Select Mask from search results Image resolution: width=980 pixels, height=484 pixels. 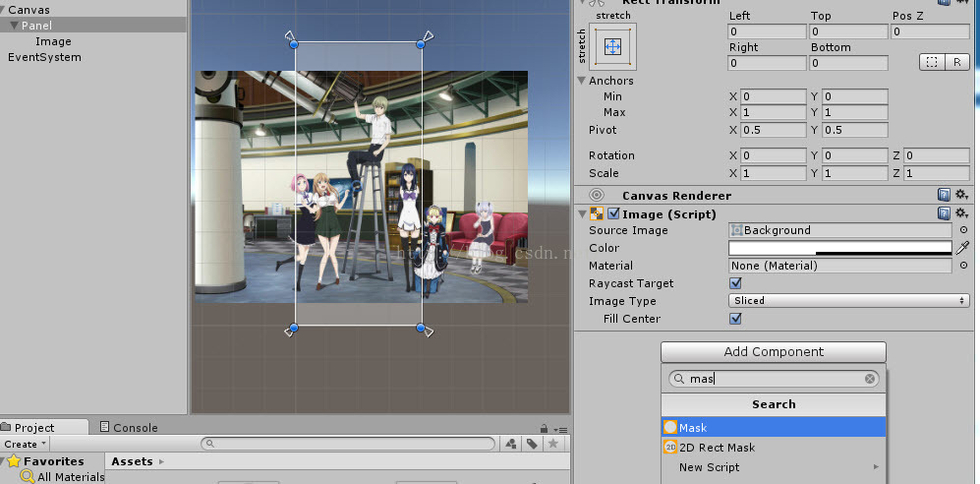[x=774, y=427]
